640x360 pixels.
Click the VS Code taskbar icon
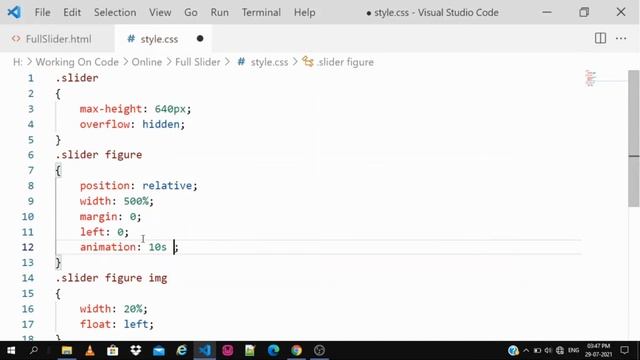204,350
